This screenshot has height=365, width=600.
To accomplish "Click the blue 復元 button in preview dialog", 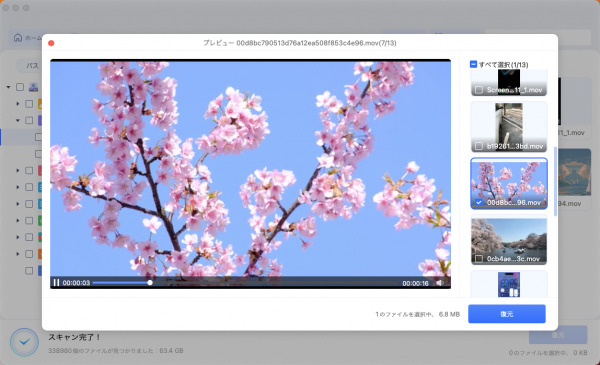I will [507, 314].
